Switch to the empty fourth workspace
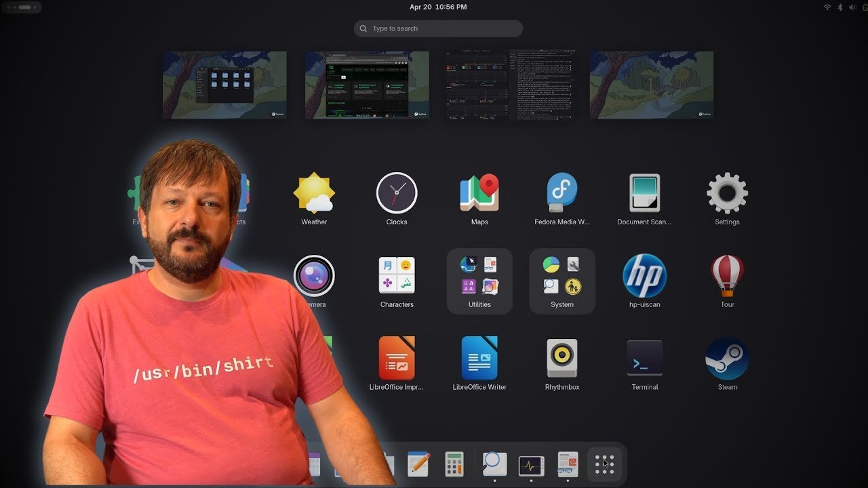This screenshot has height=488, width=868. pos(652,85)
